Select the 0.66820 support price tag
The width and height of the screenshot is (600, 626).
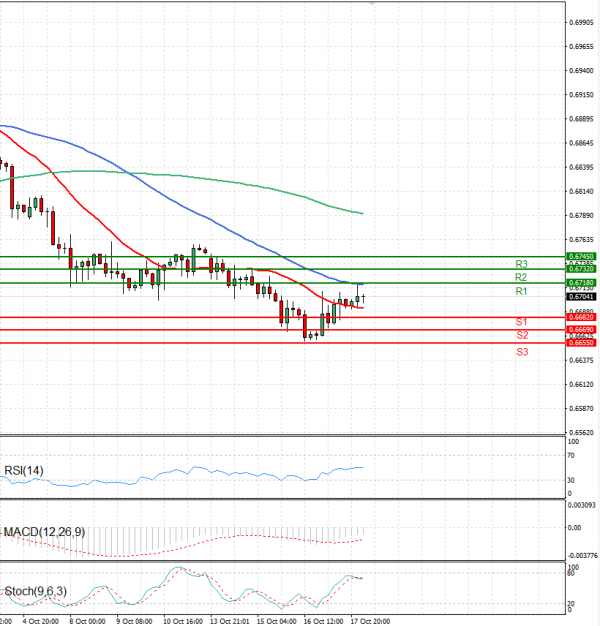[581, 317]
